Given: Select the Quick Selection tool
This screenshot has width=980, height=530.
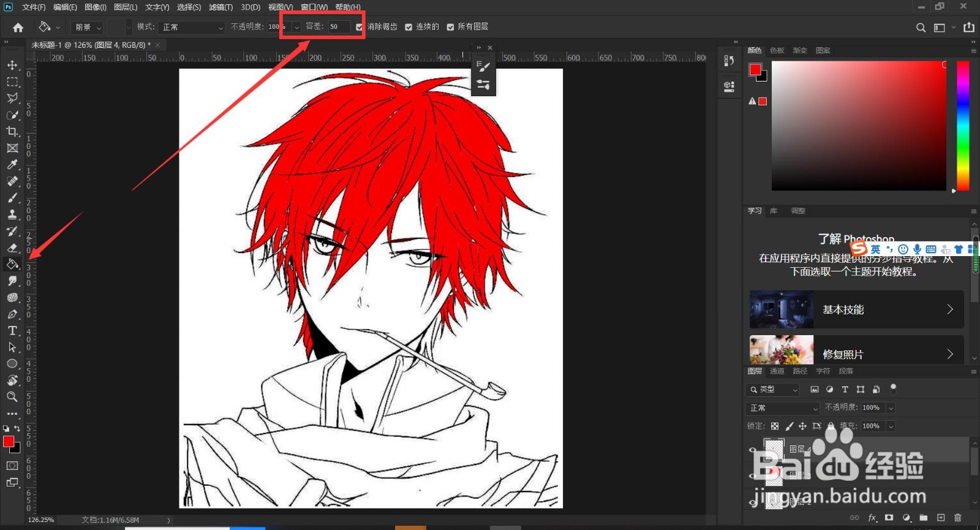Looking at the screenshot, I should click(12, 115).
